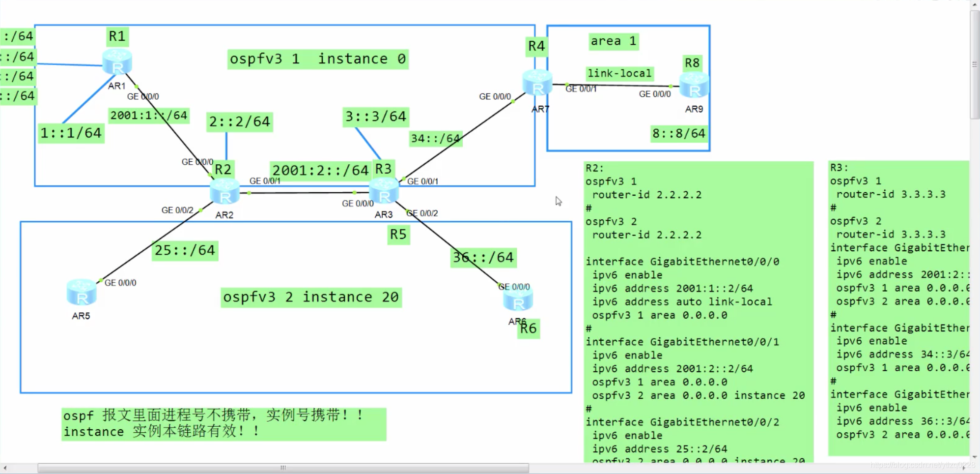The image size is (980, 474).
Task: Select the 'ospfv3 2 instance 20' label
Action: tap(311, 297)
